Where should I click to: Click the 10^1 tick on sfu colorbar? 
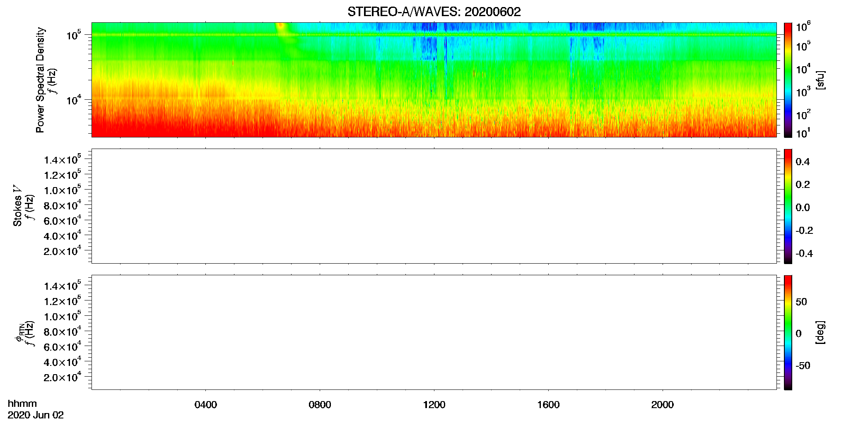(803, 133)
